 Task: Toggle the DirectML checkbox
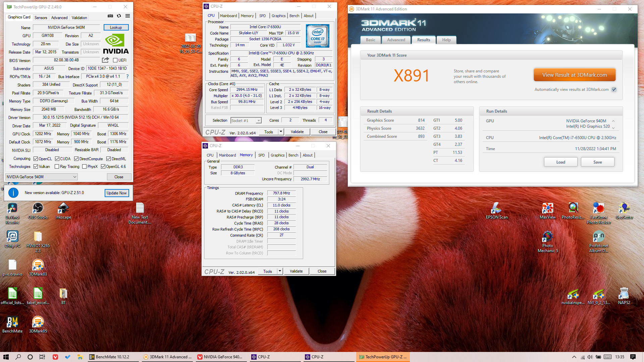tap(109, 159)
